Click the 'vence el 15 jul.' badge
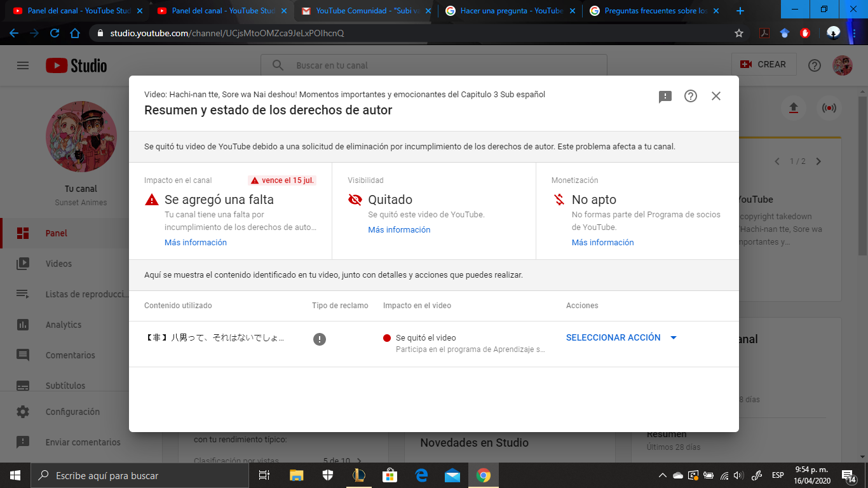The image size is (868, 488). 282,180
